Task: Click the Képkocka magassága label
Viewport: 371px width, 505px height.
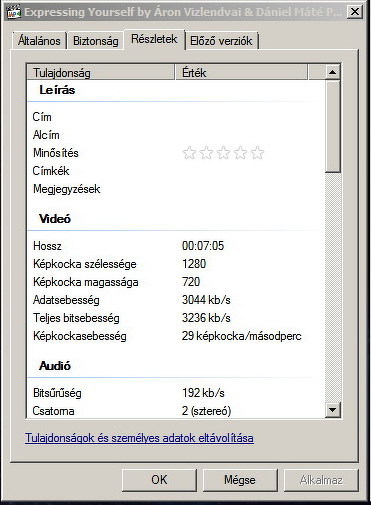Action: point(86,282)
